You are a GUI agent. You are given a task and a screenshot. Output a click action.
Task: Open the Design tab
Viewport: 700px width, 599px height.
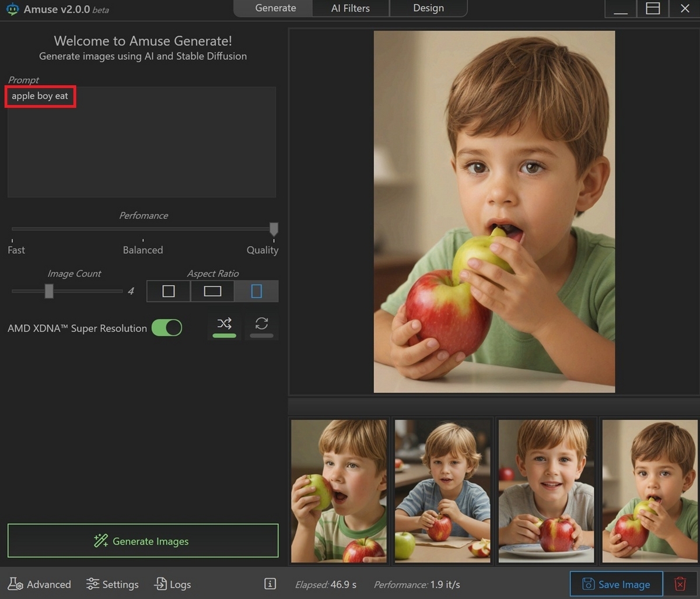[428, 8]
